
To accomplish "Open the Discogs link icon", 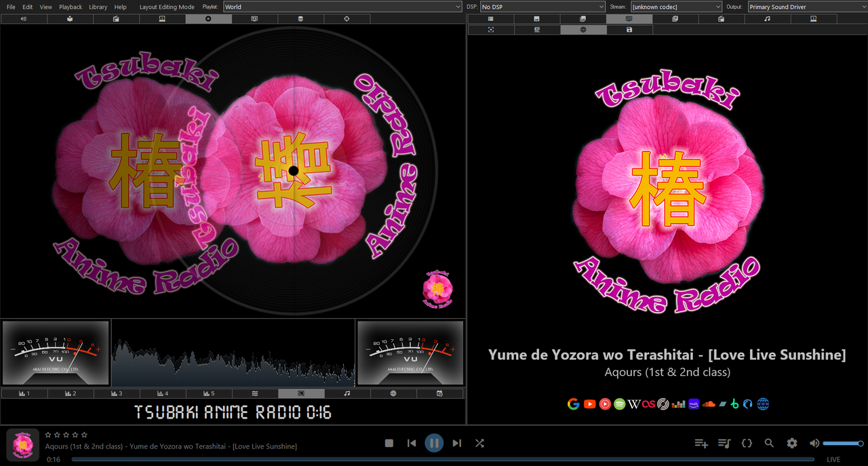I will coord(663,404).
